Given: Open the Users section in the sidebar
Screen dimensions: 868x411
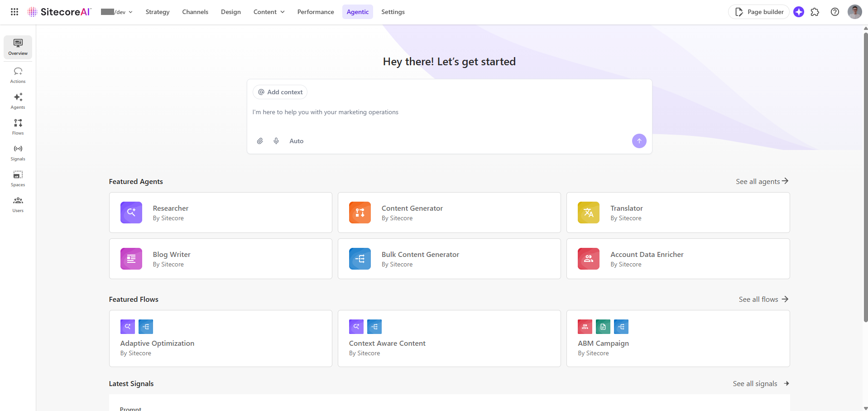Looking at the screenshot, I should pyautogui.click(x=18, y=204).
